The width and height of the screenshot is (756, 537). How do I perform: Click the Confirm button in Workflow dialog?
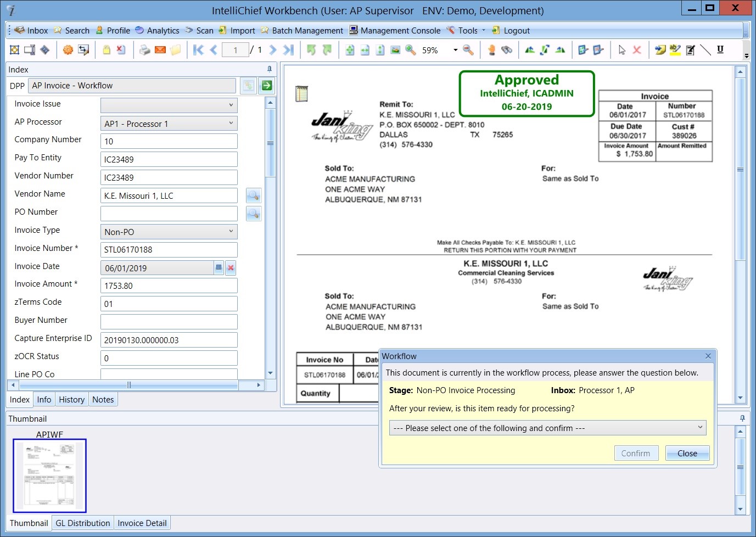[636, 453]
